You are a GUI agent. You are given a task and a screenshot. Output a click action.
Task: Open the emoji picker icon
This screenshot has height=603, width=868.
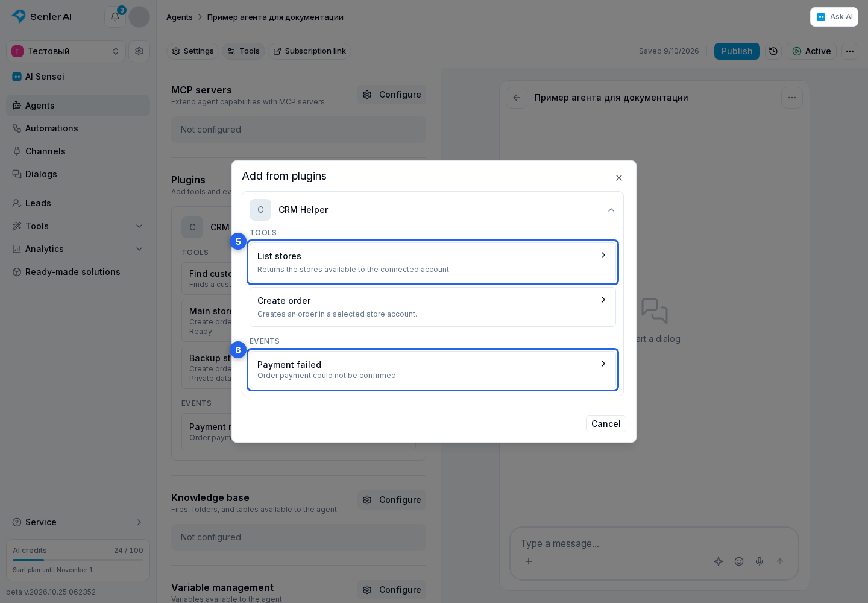739,561
